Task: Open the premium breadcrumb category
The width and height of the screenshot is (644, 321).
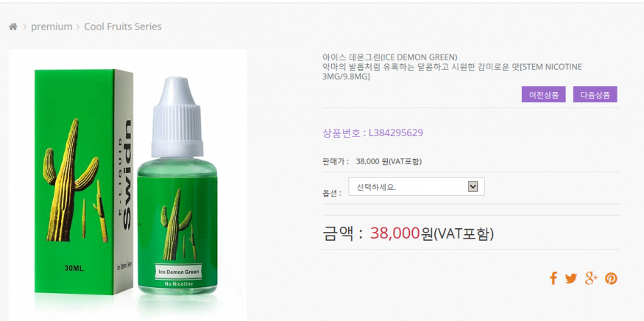Action: pos(52,27)
